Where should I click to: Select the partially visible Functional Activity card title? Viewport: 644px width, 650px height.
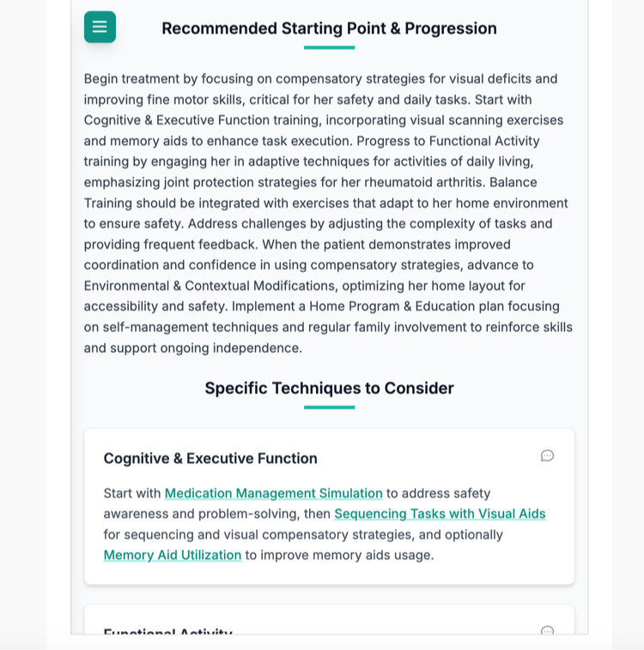tap(167, 631)
